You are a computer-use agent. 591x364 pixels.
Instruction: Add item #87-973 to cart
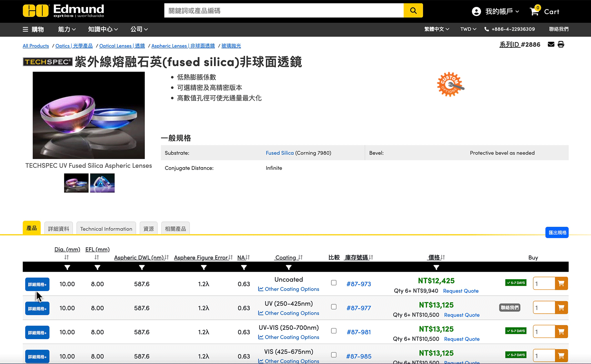coord(561,284)
